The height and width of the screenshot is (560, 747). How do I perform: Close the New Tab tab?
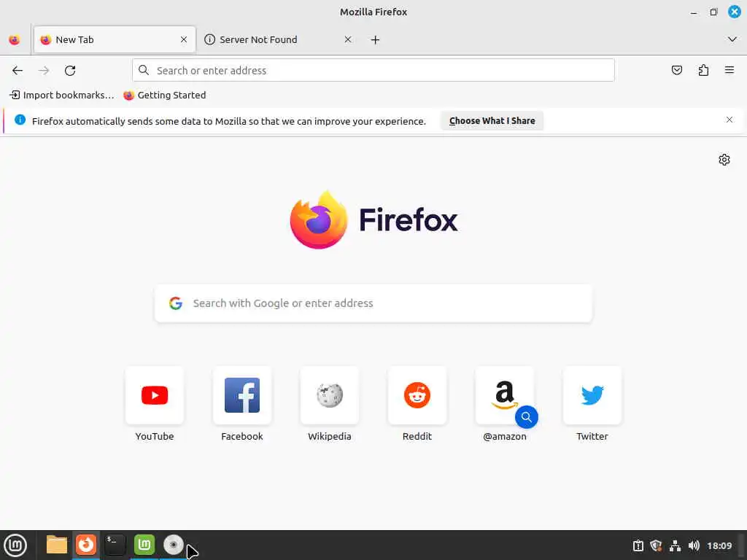point(184,39)
